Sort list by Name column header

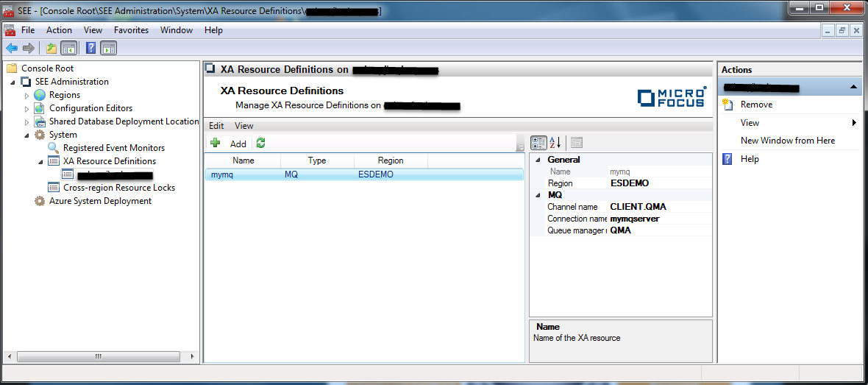243,160
